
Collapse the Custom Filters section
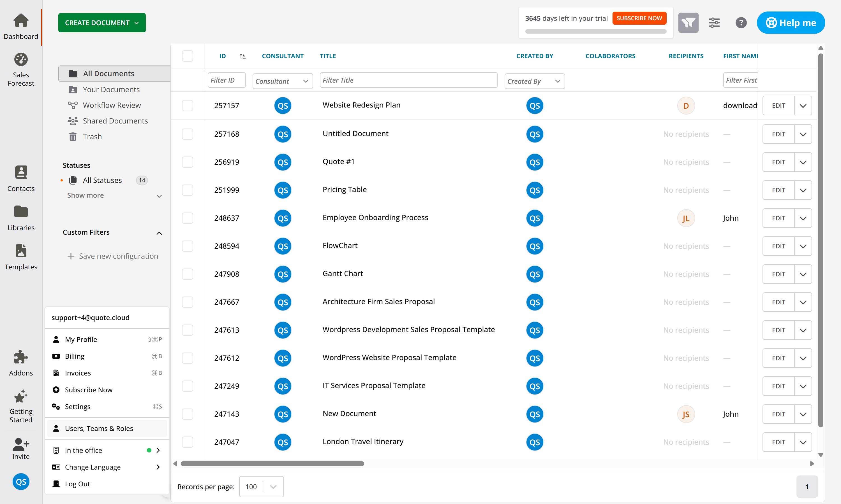159,233
